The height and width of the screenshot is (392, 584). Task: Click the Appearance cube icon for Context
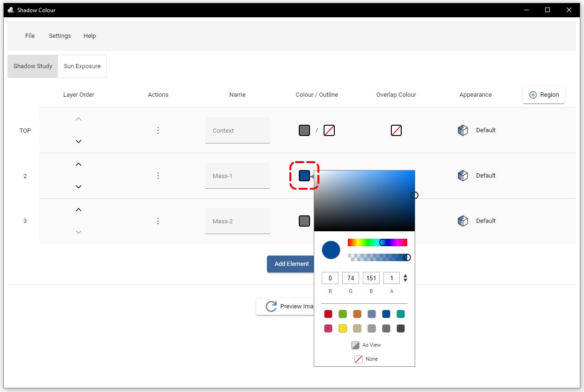[x=463, y=130]
